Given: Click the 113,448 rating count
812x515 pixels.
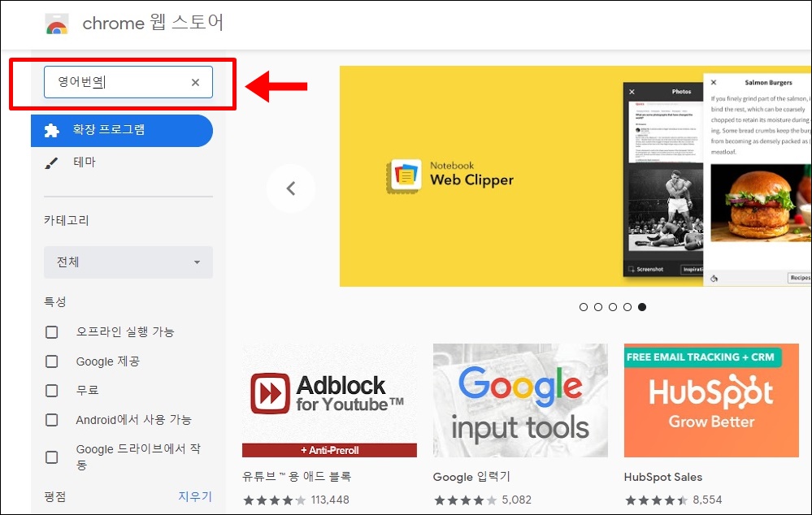Looking at the screenshot, I should pos(330,500).
